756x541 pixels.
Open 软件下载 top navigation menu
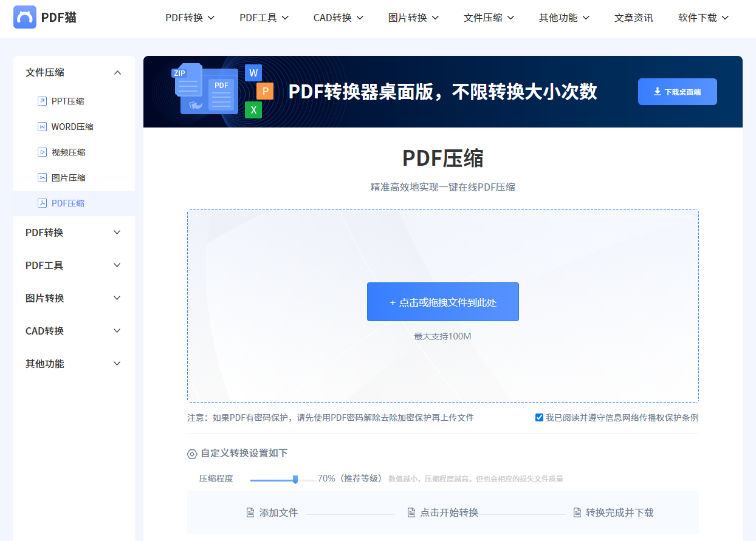tap(704, 18)
